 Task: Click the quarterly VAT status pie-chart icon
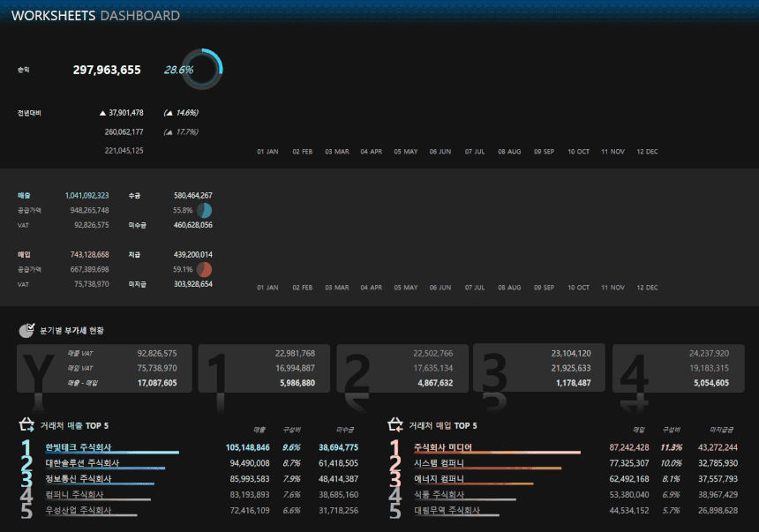(x=27, y=331)
